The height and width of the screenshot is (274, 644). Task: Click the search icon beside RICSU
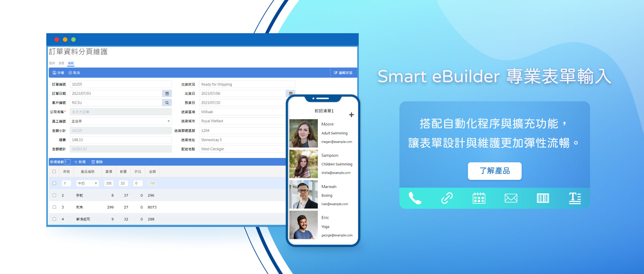pyautogui.click(x=167, y=103)
